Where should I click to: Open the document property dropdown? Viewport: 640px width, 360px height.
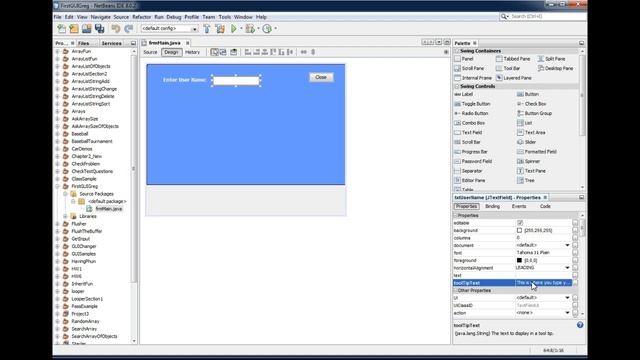point(567,245)
